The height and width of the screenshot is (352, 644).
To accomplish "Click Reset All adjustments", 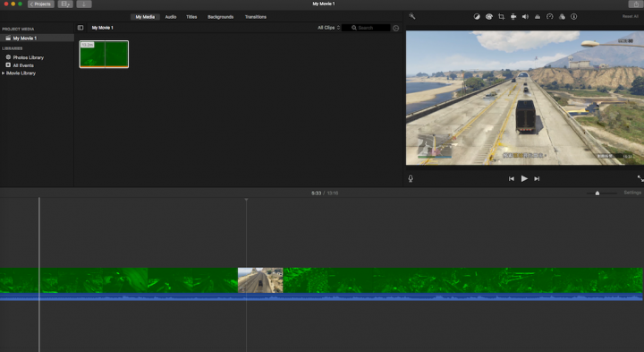I will pos(630,16).
